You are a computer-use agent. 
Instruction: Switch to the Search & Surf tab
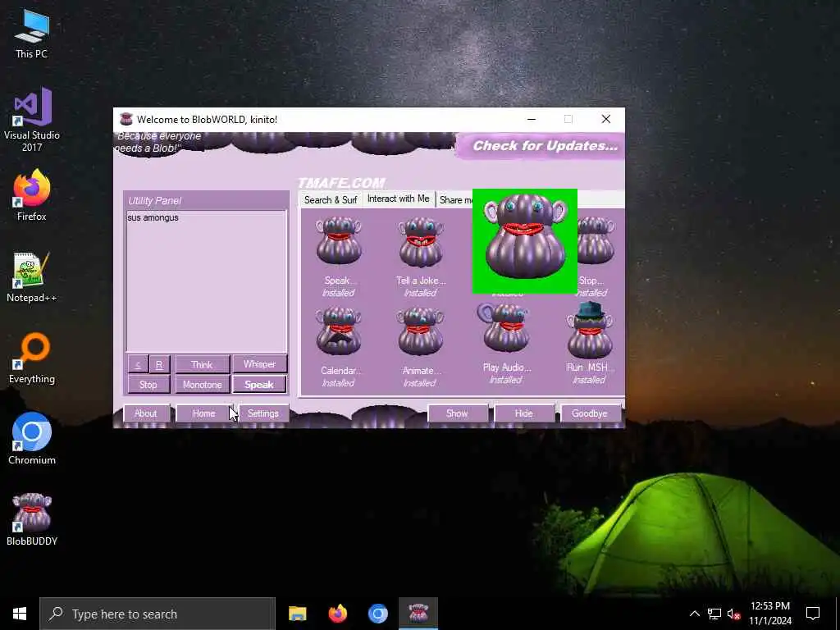[331, 200]
